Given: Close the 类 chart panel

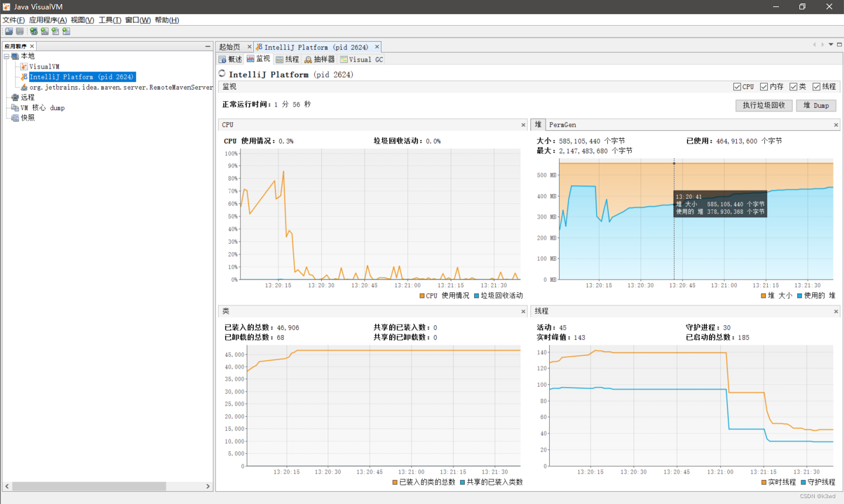Looking at the screenshot, I should (523, 311).
